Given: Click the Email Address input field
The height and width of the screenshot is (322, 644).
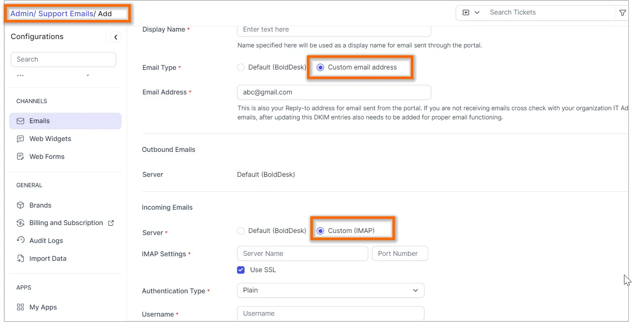Looking at the screenshot, I should tap(334, 92).
